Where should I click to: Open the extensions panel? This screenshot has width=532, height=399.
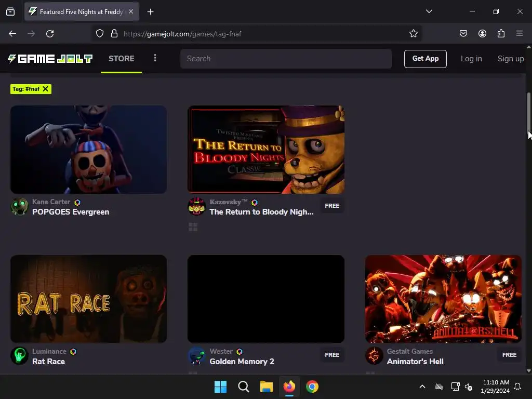501,34
